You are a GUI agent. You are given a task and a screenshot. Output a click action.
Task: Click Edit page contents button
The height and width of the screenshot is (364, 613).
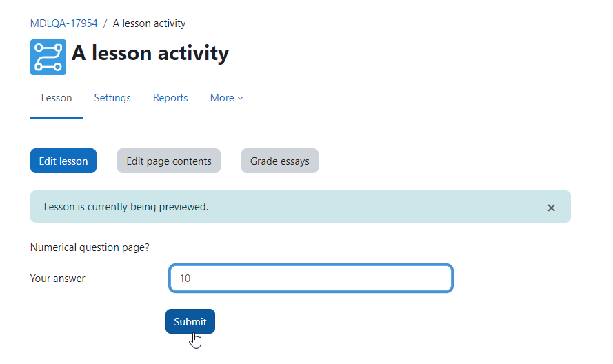[169, 161]
